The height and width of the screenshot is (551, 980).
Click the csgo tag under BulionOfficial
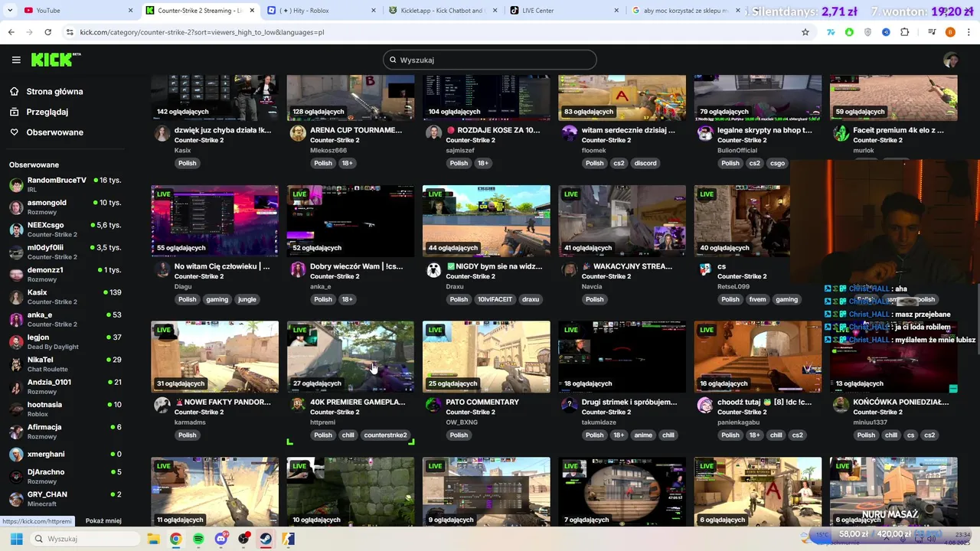(x=778, y=163)
